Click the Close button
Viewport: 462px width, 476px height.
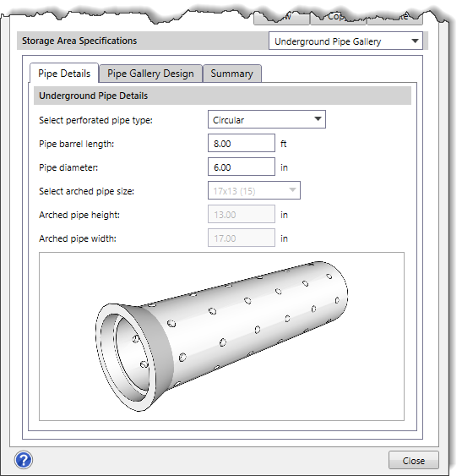coord(414,460)
